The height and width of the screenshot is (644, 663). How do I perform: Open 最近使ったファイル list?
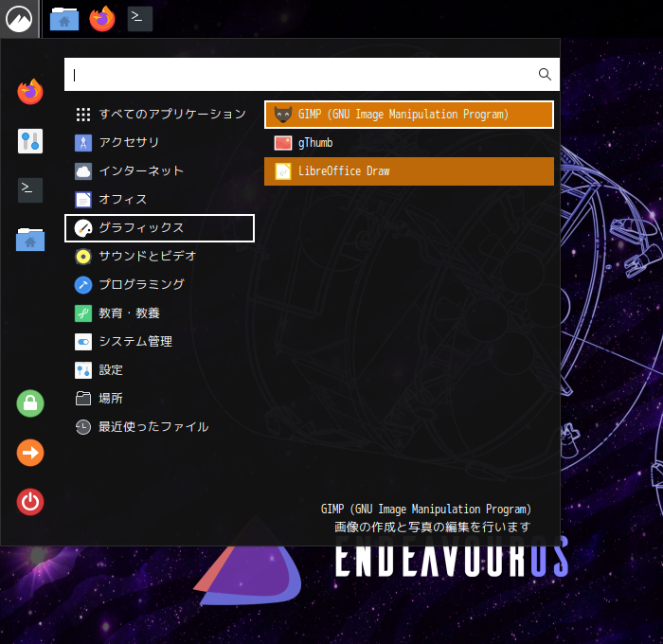click(x=159, y=427)
